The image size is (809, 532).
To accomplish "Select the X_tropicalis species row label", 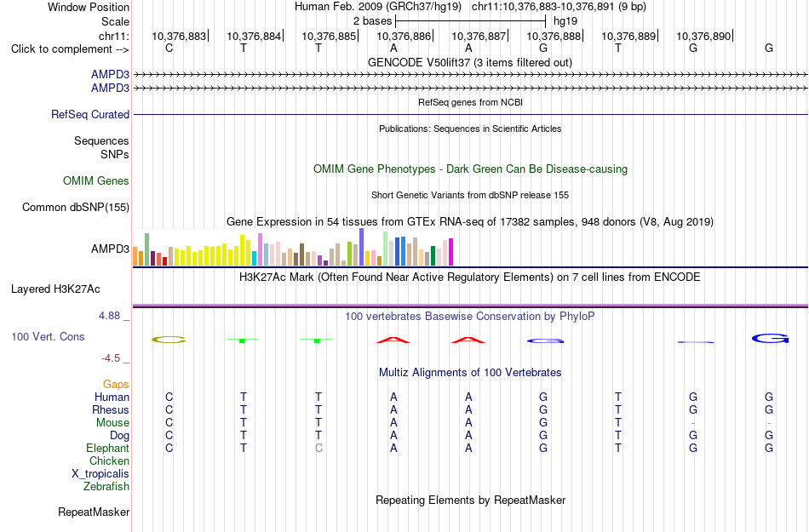I will coord(100,474).
